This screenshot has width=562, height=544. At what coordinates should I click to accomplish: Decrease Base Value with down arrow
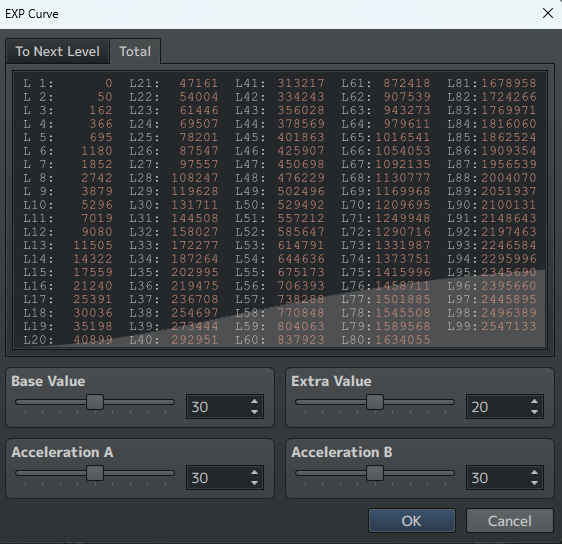pos(254,412)
